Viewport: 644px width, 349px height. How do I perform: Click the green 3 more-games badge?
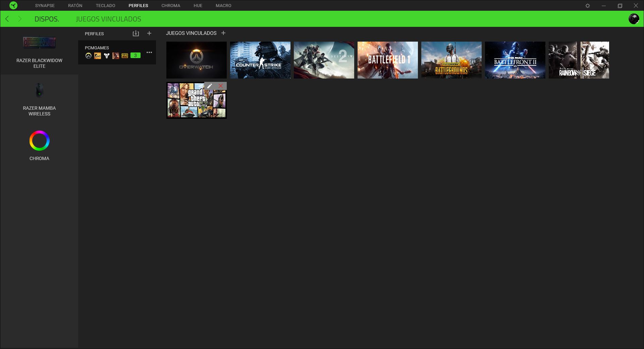click(x=136, y=55)
